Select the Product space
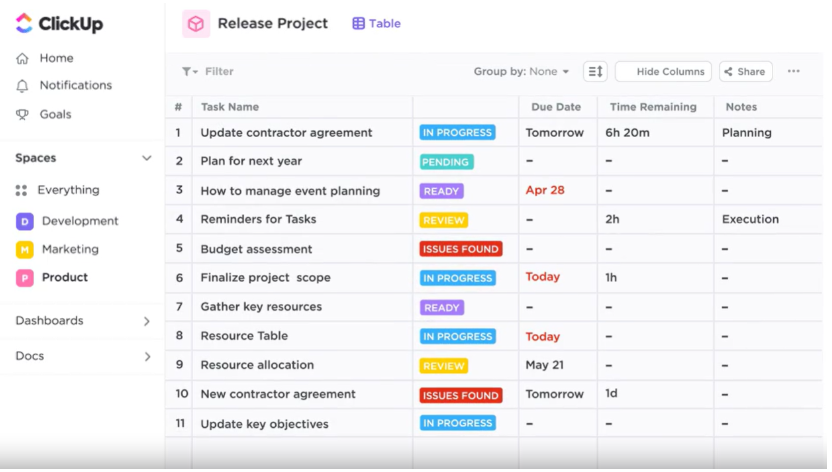This screenshot has height=472, width=832. coord(65,277)
